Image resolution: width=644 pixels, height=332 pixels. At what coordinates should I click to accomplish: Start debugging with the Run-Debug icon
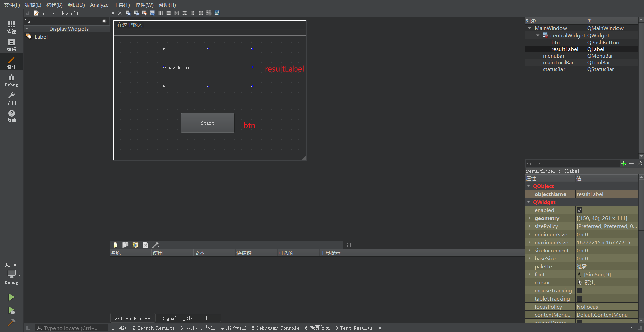tap(11, 310)
